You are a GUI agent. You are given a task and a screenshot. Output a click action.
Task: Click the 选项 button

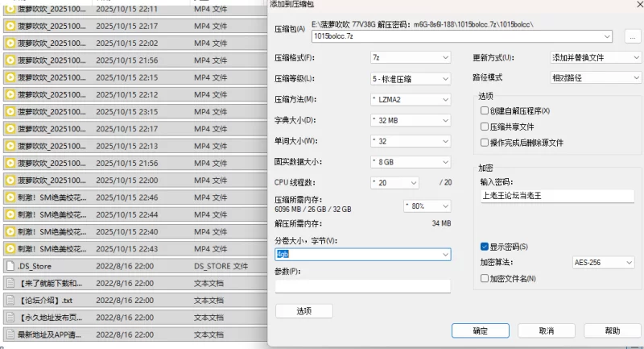pos(304,311)
